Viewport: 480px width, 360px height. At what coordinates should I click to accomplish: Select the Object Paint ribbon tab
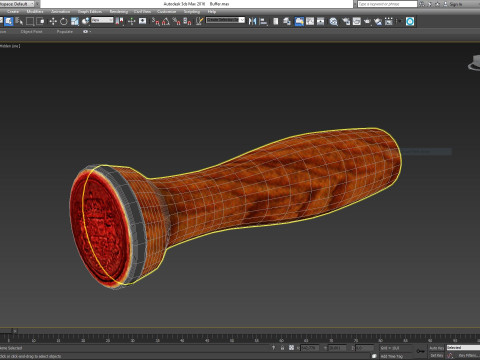32,32
